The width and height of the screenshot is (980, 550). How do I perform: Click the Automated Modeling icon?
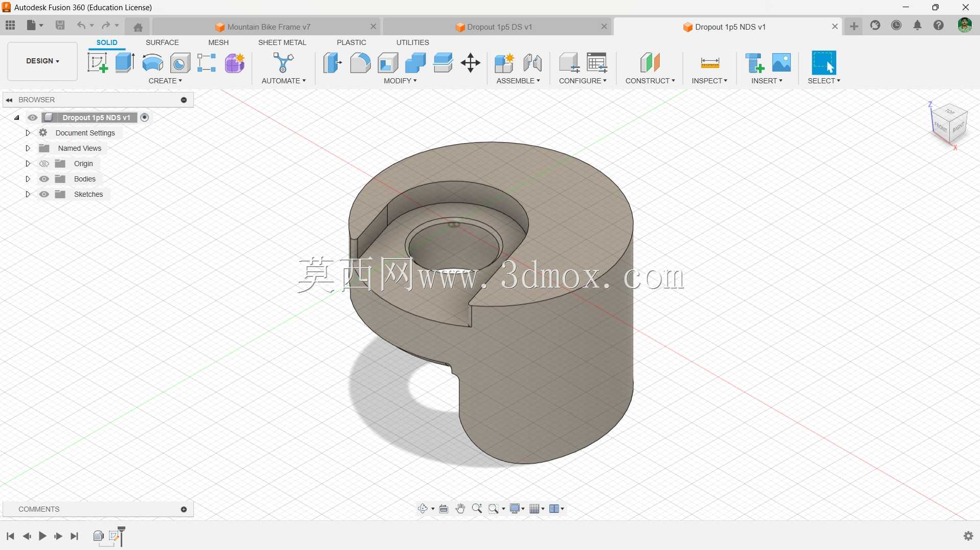[283, 63]
